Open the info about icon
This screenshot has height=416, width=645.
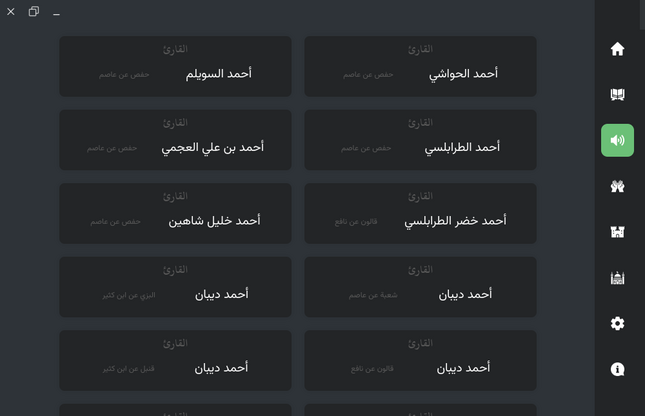617,369
